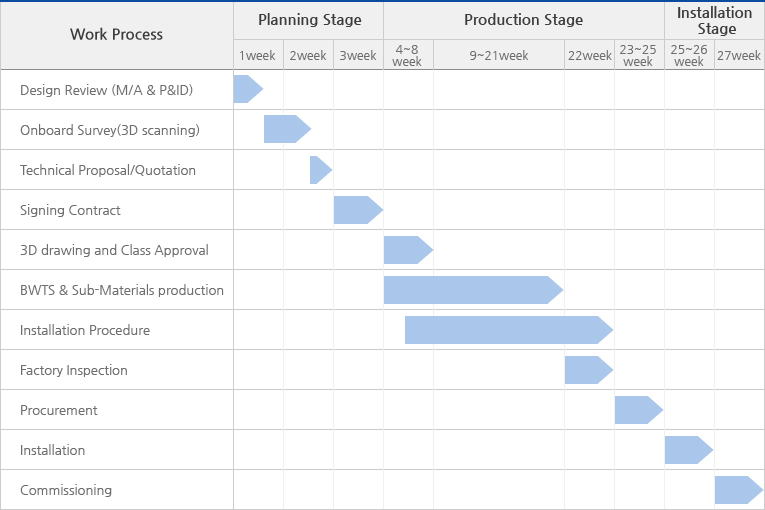Select the Production Stage header

pos(523,20)
